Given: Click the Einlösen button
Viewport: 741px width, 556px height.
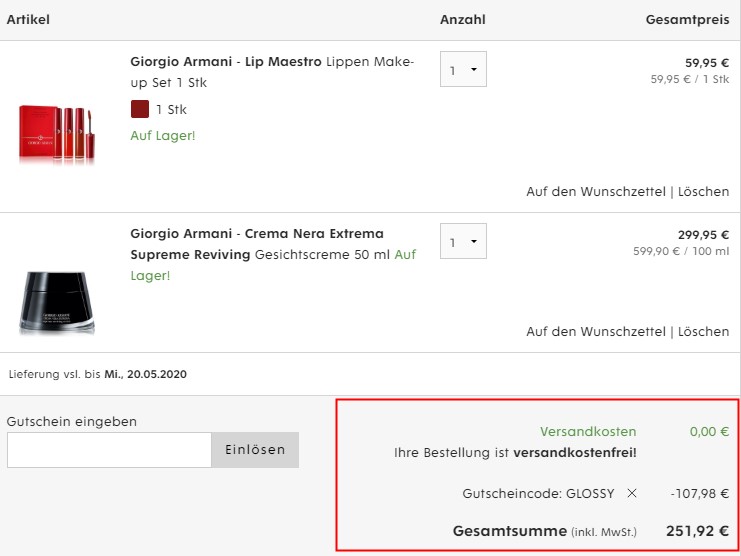Looking at the screenshot, I should pyautogui.click(x=255, y=450).
